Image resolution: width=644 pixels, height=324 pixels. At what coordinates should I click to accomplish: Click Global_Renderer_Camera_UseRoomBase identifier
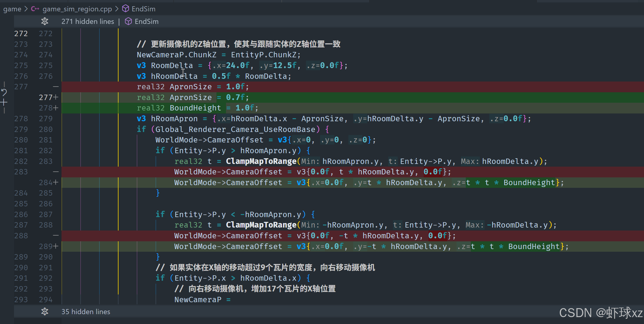point(235,129)
